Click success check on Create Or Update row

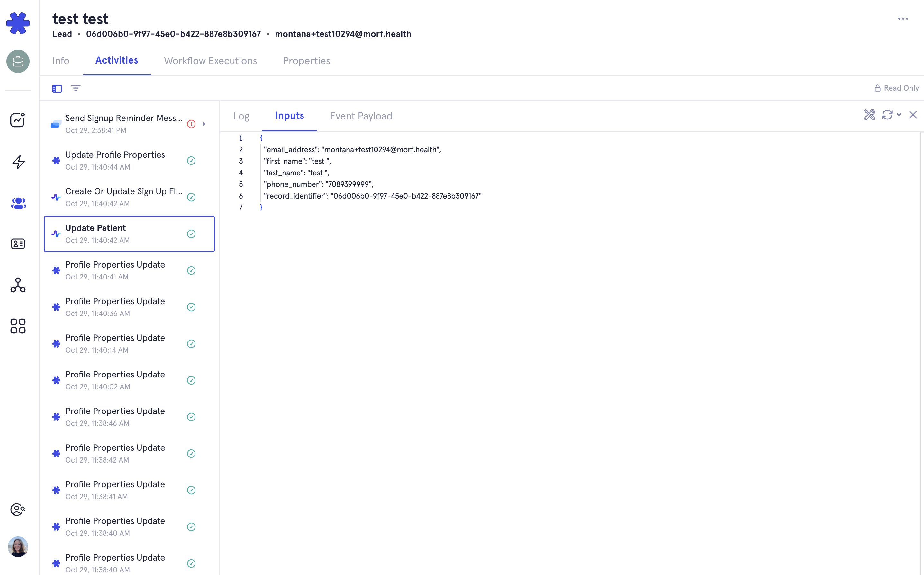point(191,197)
